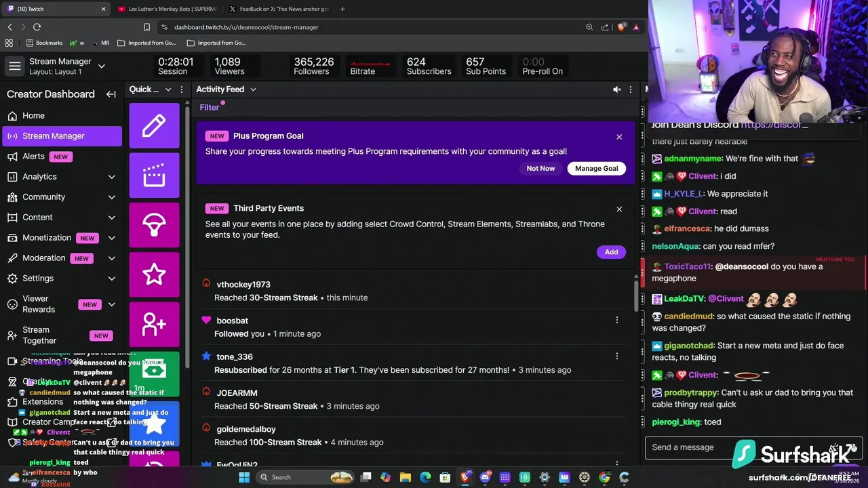The height and width of the screenshot is (488, 868).
Task: Open Discord from the taskbar
Action: 485,477
